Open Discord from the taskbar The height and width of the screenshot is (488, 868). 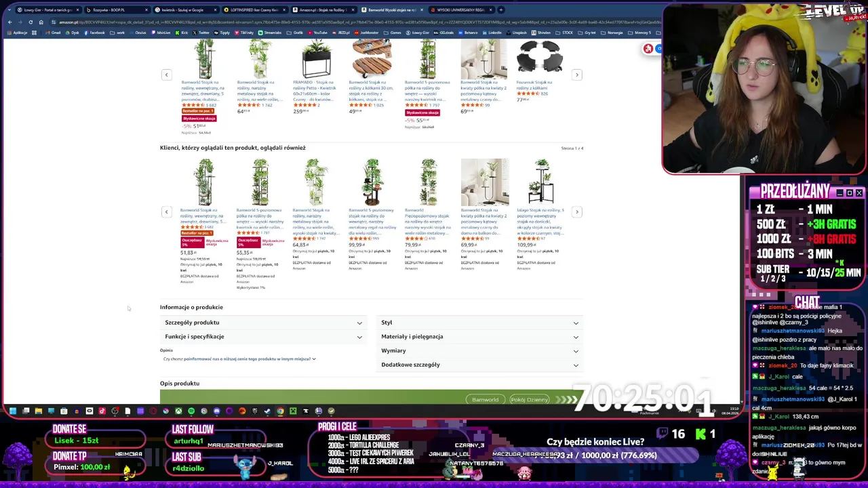217,411
